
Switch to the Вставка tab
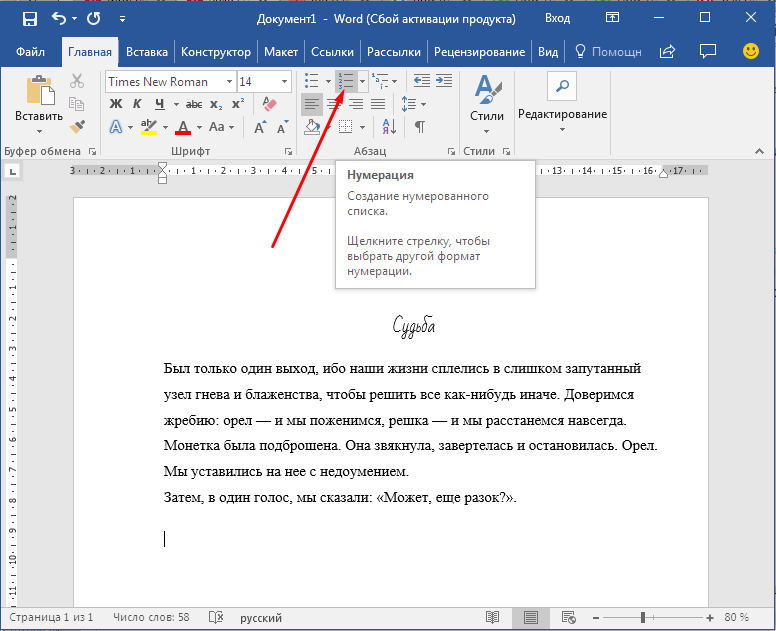tap(147, 52)
